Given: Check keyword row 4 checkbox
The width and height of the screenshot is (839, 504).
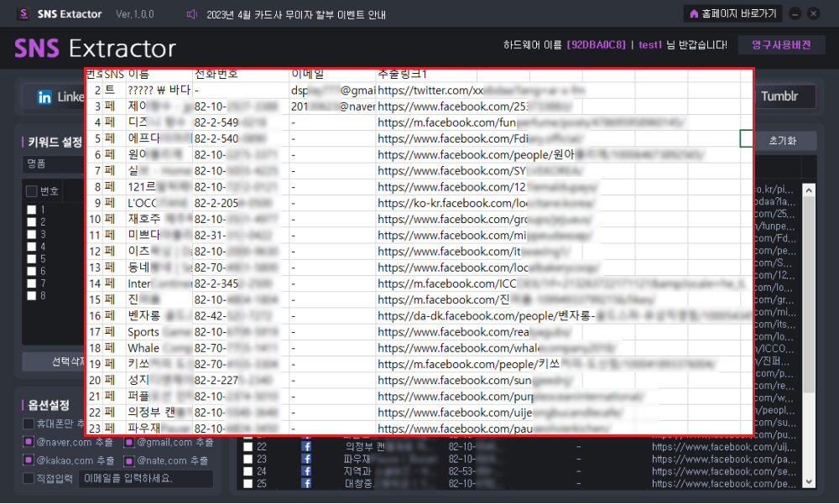Looking at the screenshot, I should (x=32, y=247).
